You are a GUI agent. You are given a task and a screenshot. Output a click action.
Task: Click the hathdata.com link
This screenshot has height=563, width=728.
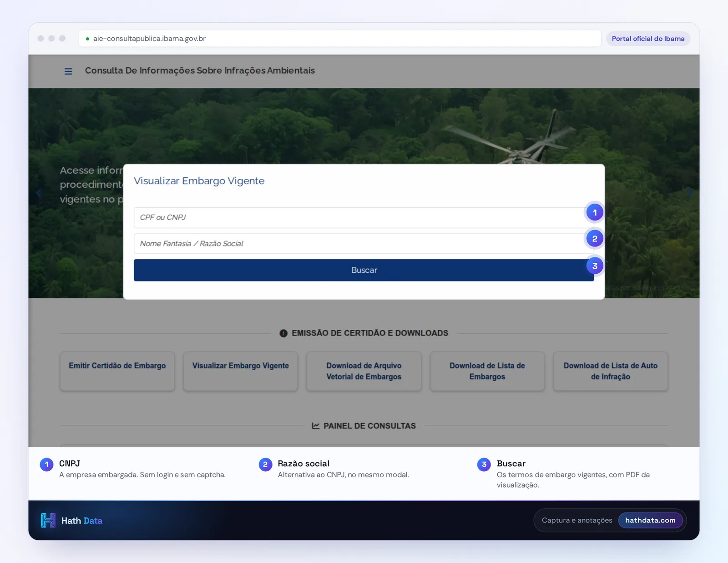[650, 520]
